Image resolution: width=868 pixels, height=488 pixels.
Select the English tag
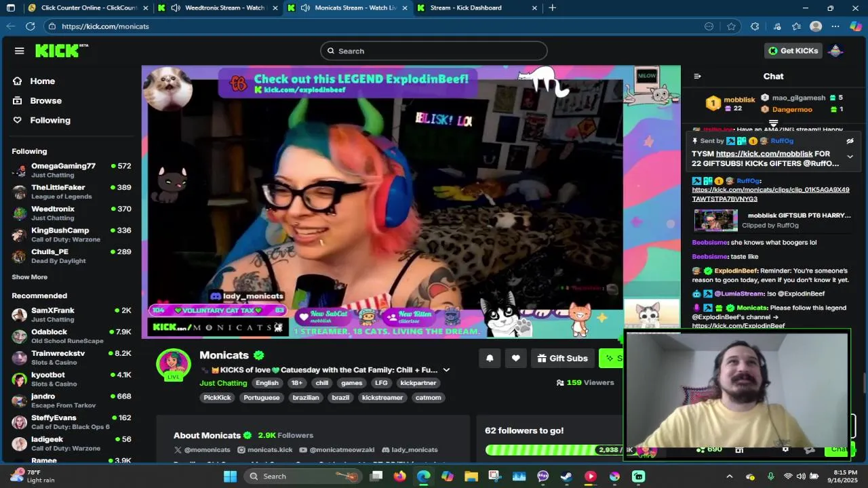pyautogui.click(x=267, y=383)
